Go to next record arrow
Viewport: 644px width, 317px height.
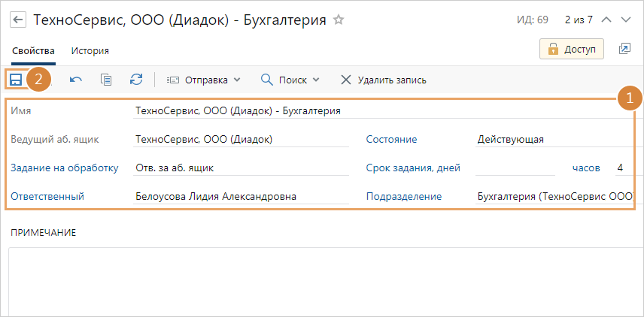tap(626, 20)
